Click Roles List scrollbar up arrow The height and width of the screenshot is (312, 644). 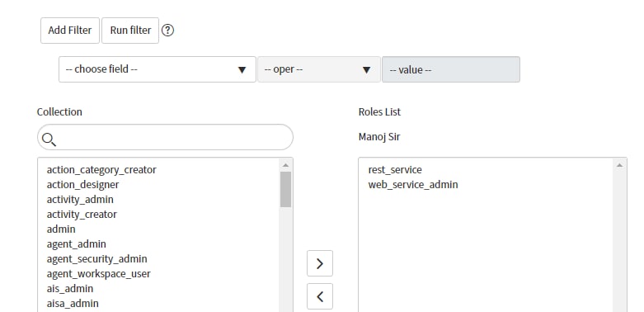(620, 165)
